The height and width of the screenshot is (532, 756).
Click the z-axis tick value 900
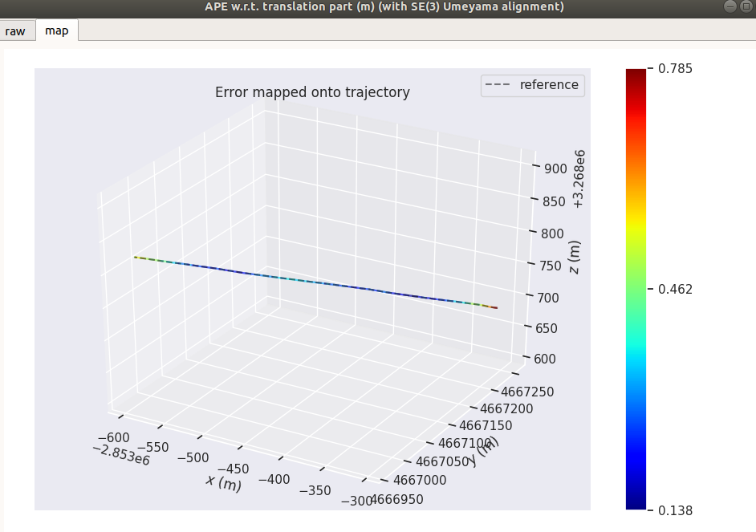click(x=555, y=169)
